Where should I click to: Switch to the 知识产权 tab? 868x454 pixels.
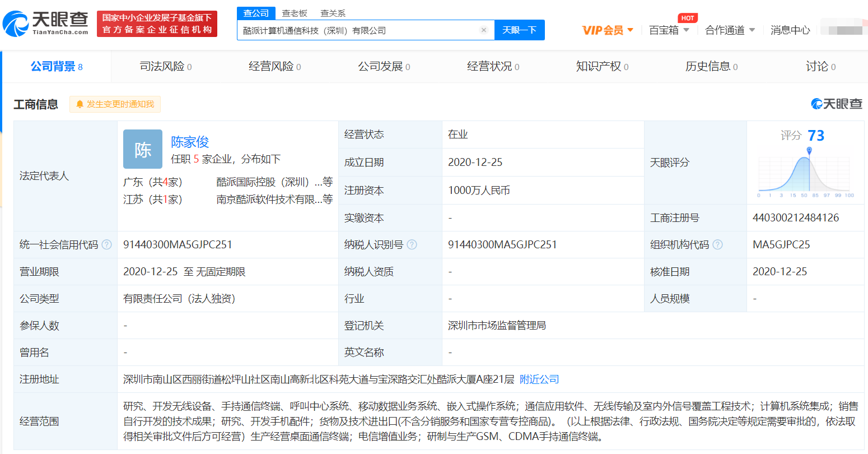(603, 67)
